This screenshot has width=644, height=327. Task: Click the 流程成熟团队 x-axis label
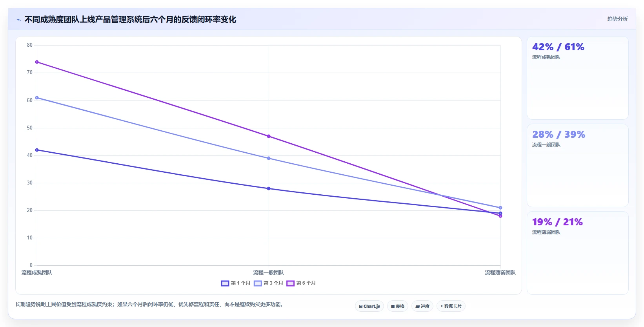coord(37,272)
